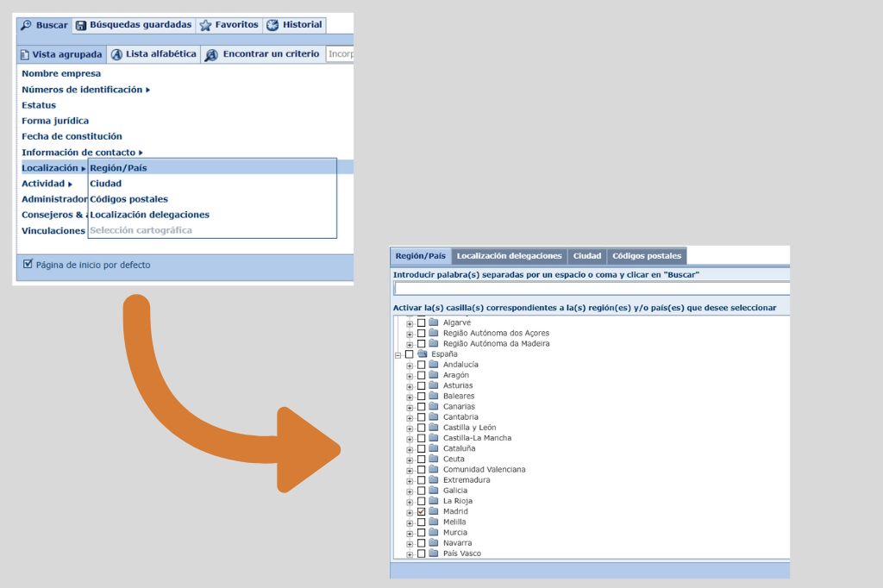Click the Encontrar un criterio search icon
Viewport: 883px width, 588px height.
coord(211,54)
